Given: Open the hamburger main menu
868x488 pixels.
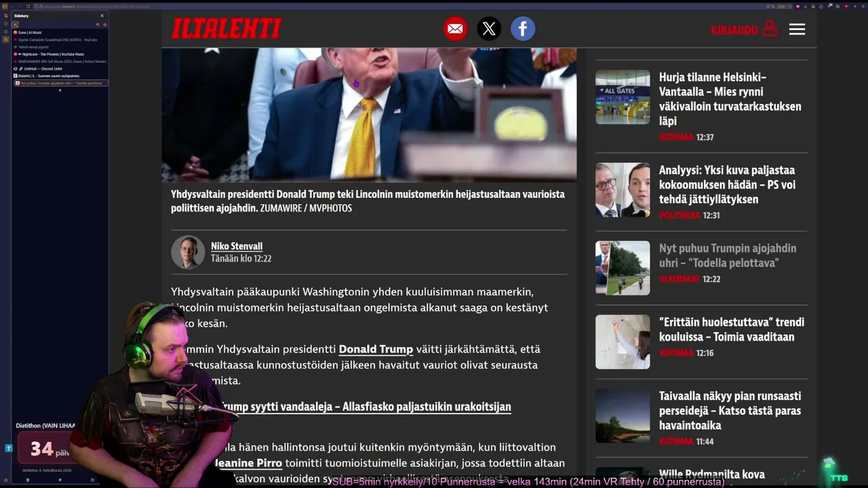Looking at the screenshot, I should (797, 29).
